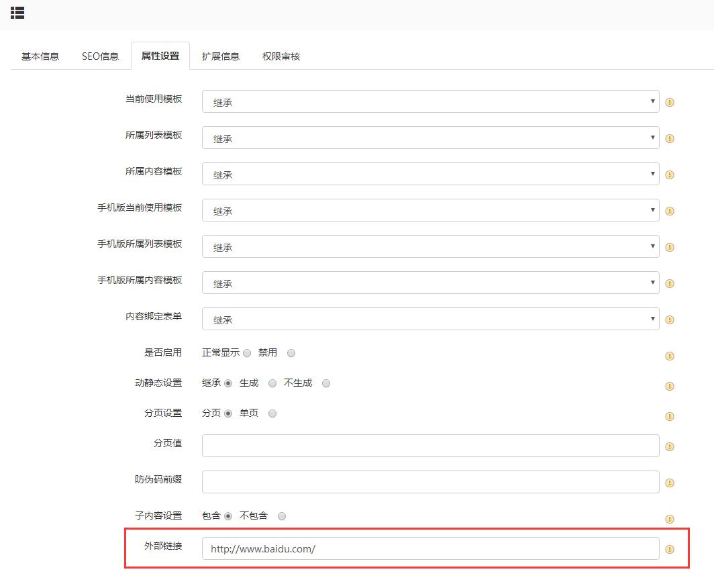Switch to the 扩展信息 tab
This screenshot has width=714, height=588.
coord(220,56)
